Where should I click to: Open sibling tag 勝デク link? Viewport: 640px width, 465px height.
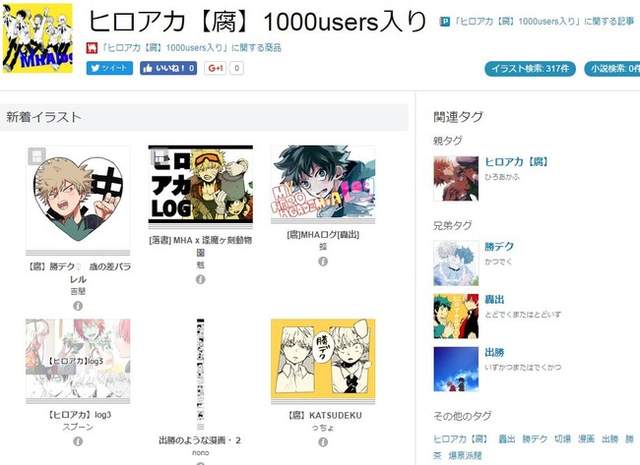pyautogui.click(x=499, y=247)
